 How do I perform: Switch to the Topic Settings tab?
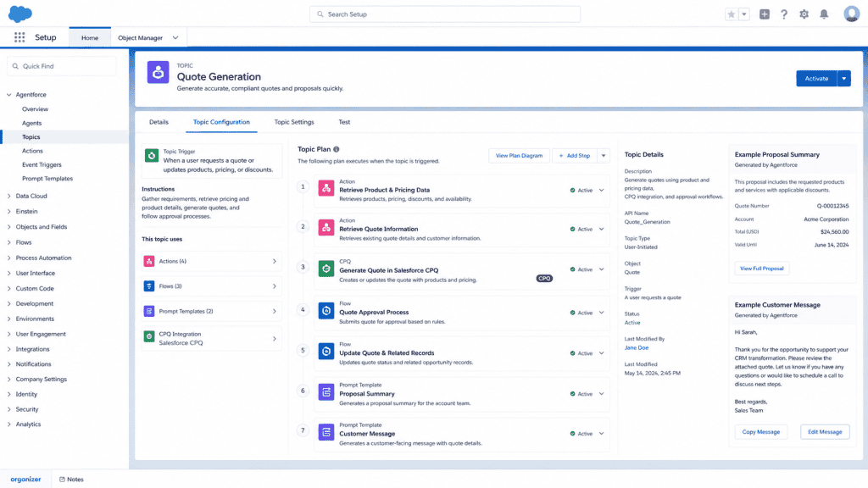point(294,122)
